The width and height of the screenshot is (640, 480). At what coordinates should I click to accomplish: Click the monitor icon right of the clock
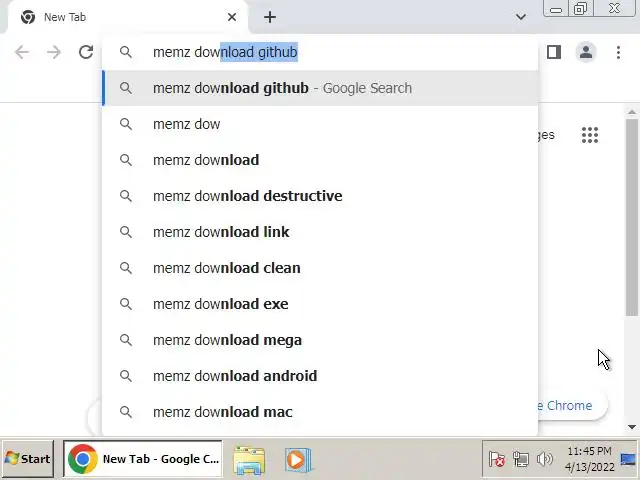[x=629, y=459]
